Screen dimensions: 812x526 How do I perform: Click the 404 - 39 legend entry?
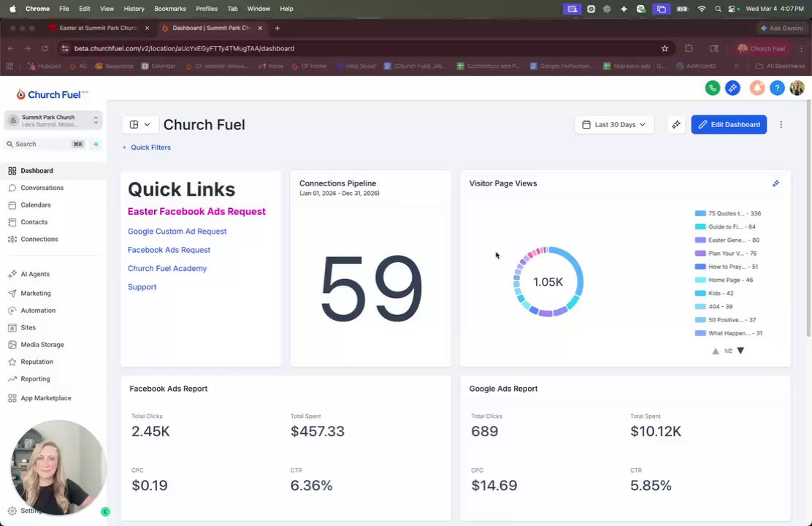713,307
